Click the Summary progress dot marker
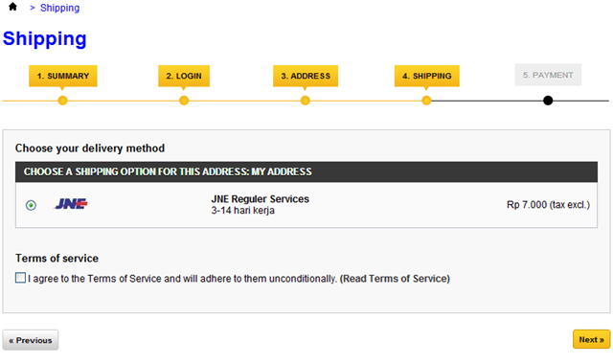The image size is (613, 364). pos(62,101)
